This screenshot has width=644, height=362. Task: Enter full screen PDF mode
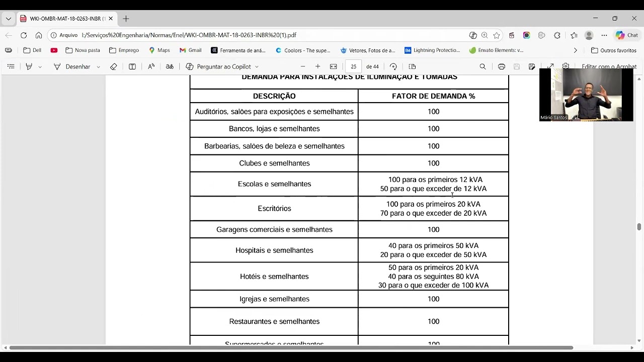pyautogui.click(x=551, y=66)
